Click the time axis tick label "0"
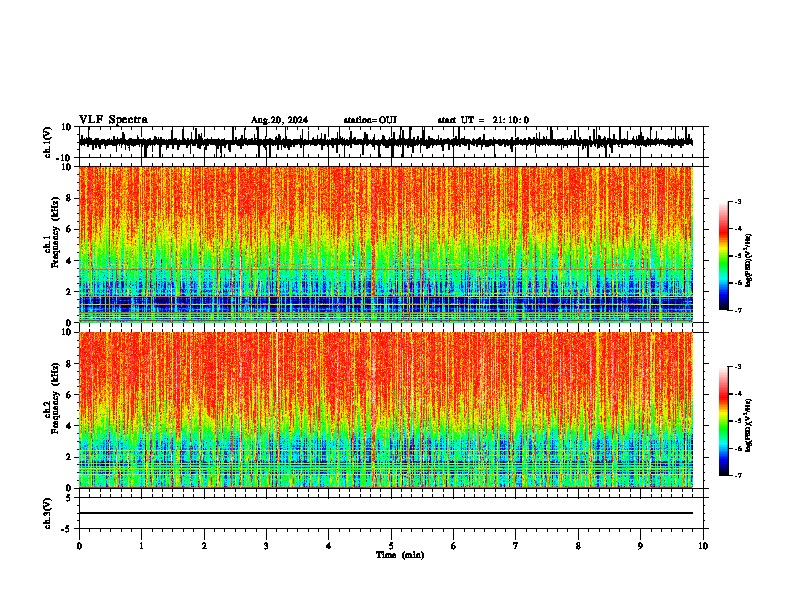 79,546
